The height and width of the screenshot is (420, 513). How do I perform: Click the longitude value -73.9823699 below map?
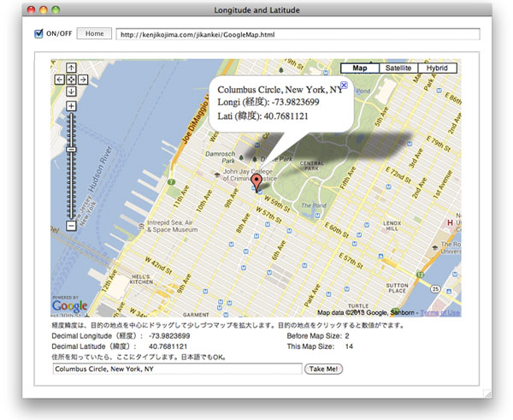pyautogui.click(x=169, y=336)
